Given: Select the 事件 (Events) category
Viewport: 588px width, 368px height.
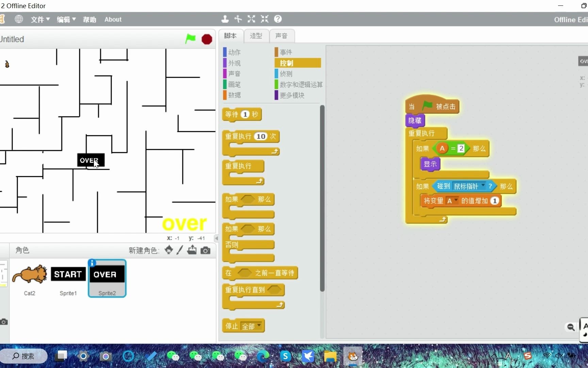Looking at the screenshot, I should pyautogui.click(x=286, y=52).
